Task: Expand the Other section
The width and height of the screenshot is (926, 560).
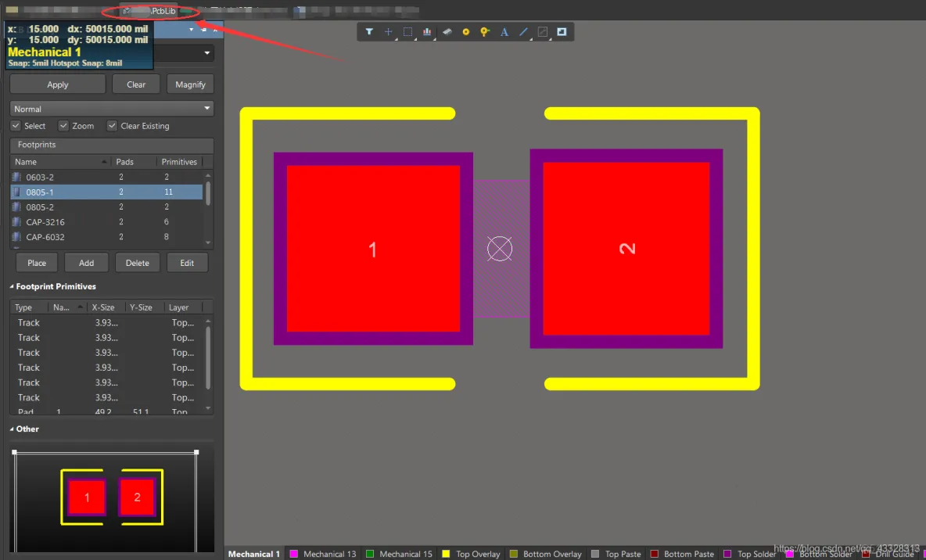Action: point(11,429)
